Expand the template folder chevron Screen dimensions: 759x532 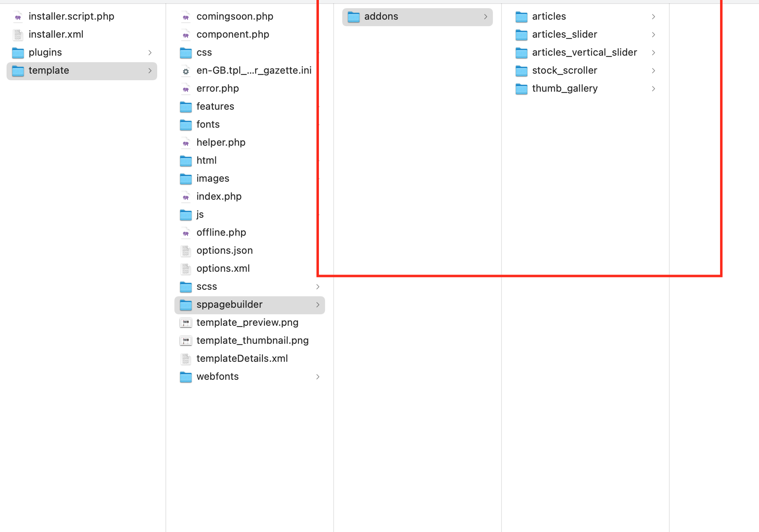click(150, 70)
